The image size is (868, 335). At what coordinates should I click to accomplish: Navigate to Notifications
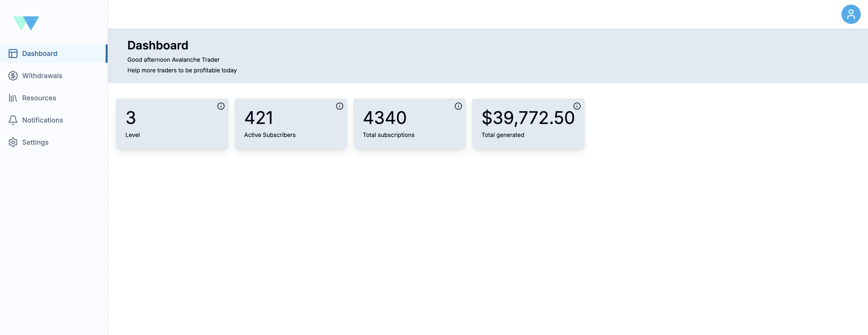(x=42, y=120)
